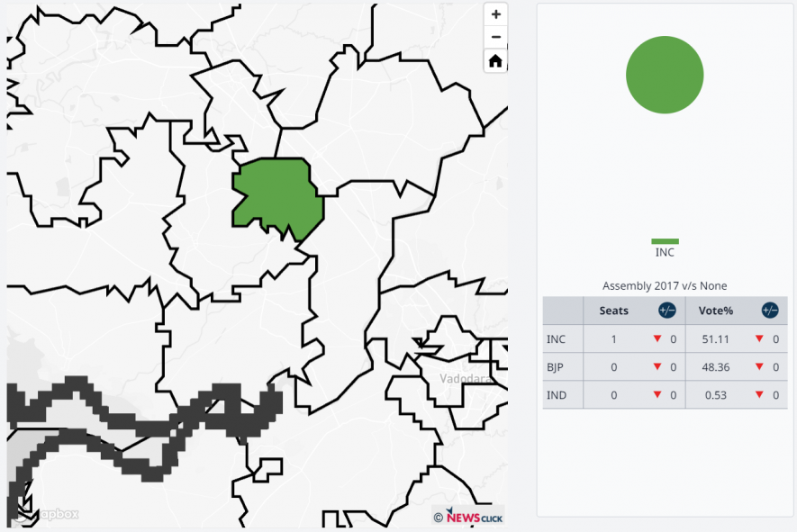Click red down arrow in INC seats row
This screenshot has height=532, width=797.
click(657, 339)
